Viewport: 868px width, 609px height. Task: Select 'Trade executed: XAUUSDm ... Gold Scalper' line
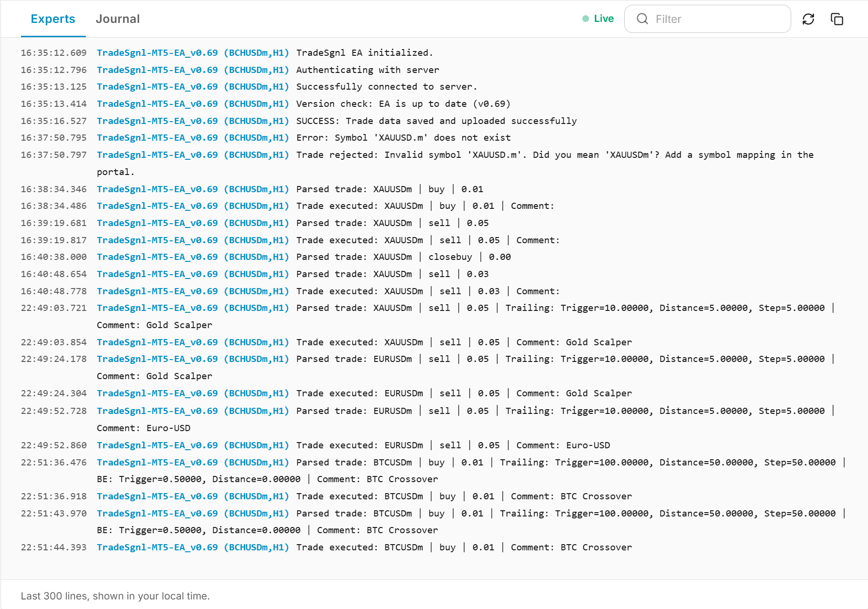tap(464, 342)
